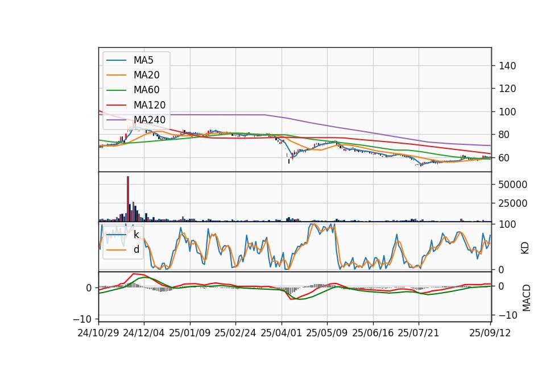Image resolution: width=546 pixels, height=392 pixels.
Task: Click the MA120 legend label
Action: 150,105
